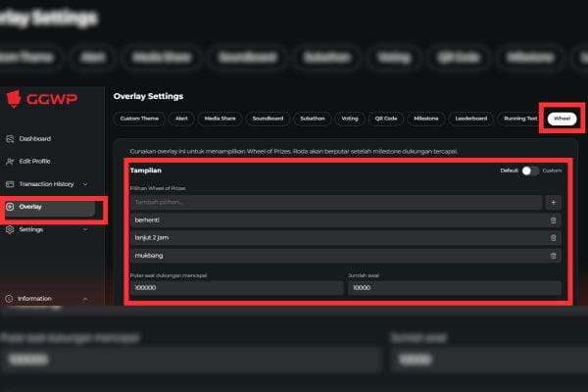Open Dashboard from the sidebar icon

(10, 139)
